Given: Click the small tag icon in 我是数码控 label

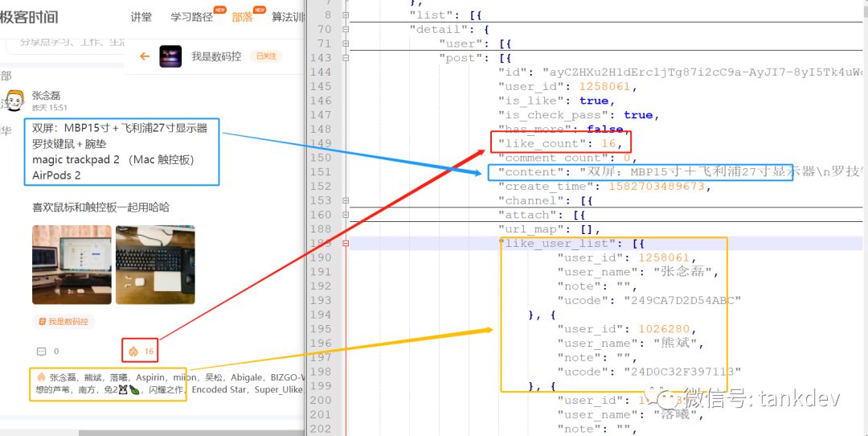Looking at the screenshot, I should point(42,321).
